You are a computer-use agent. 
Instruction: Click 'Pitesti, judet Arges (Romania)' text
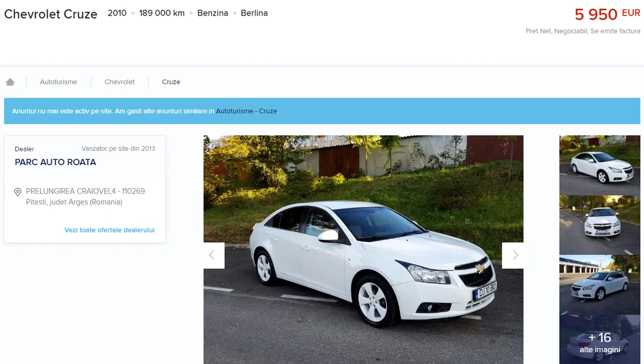click(74, 202)
